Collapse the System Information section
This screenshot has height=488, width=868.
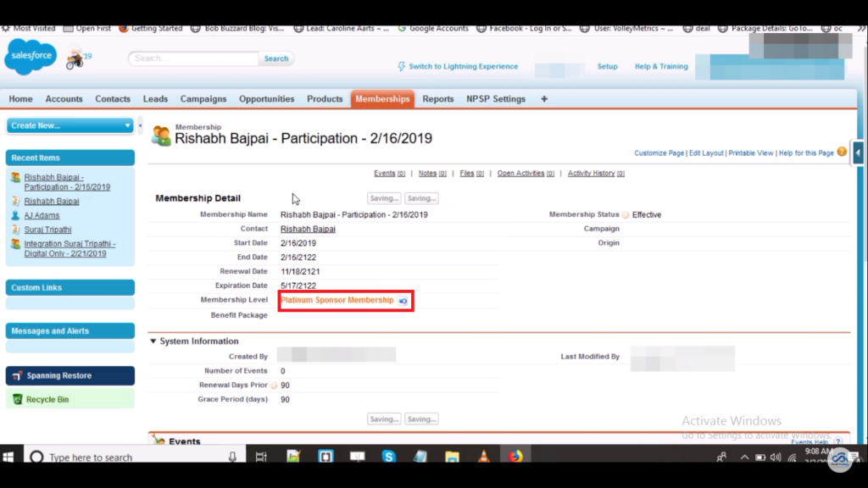point(153,341)
